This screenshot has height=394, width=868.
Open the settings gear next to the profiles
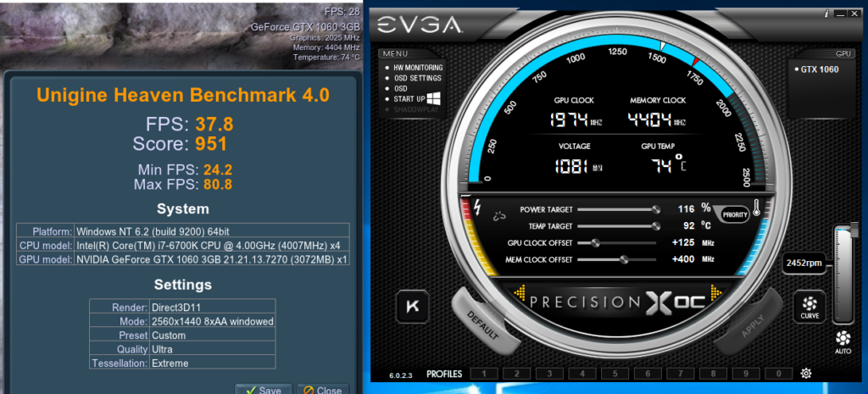tap(805, 374)
